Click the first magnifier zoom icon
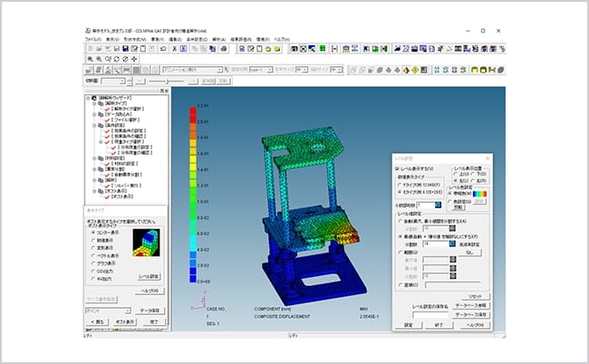 pos(90,59)
